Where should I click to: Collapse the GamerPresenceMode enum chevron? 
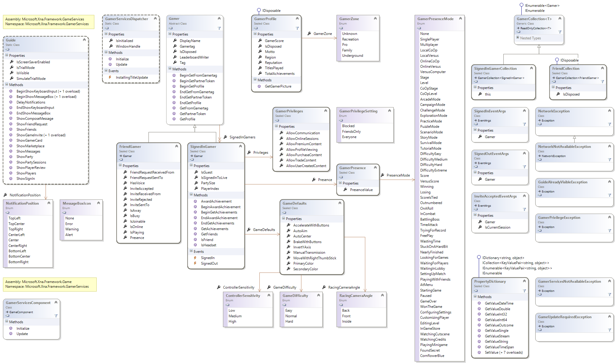(460, 18)
